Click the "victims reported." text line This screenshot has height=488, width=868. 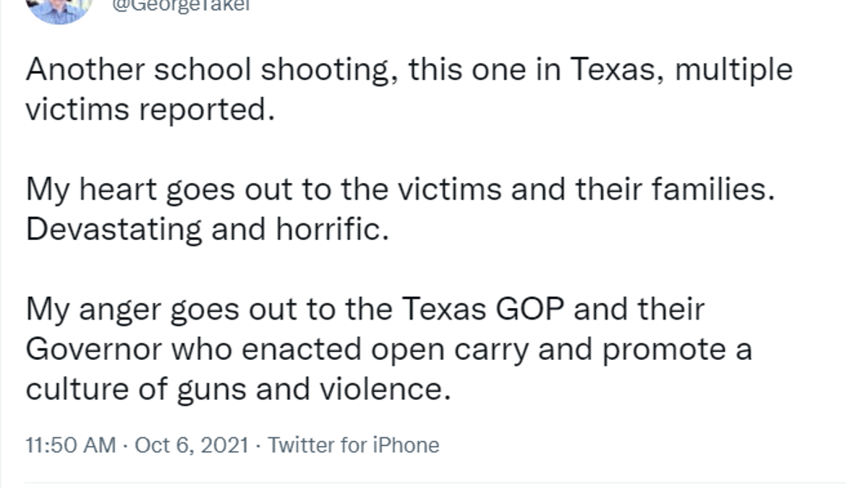(x=151, y=110)
